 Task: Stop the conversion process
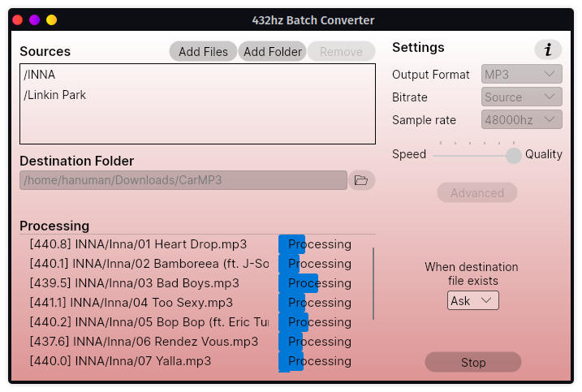(473, 362)
